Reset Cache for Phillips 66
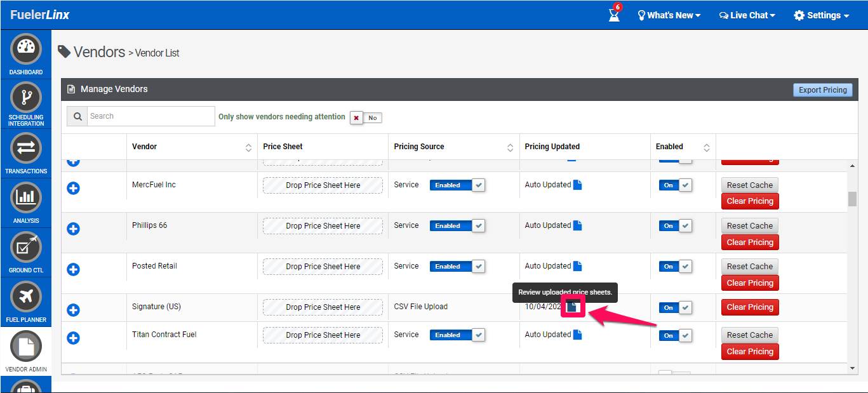Image resolution: width=868 pixels, height=393 pixels. pyautogui.click(x=750, y=226)
